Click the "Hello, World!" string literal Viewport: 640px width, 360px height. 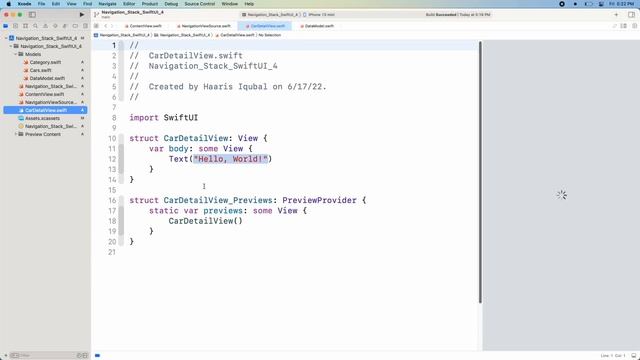[x=231, y=159]
